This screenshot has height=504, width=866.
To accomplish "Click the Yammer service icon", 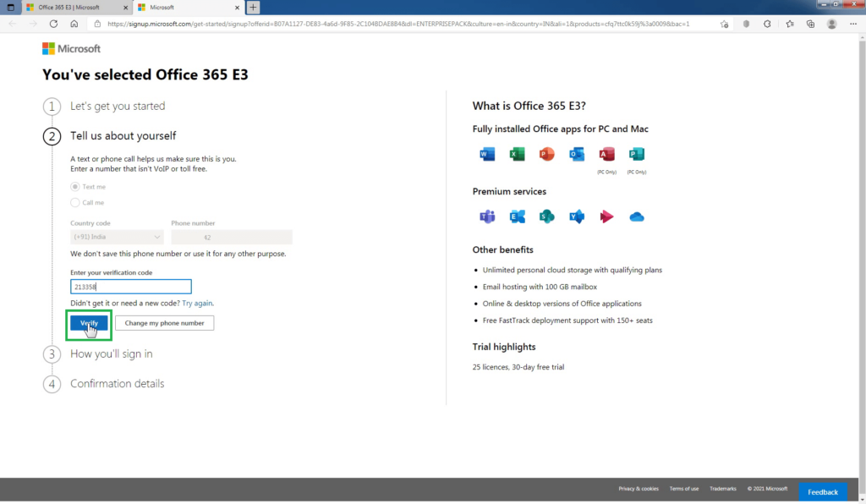I will (577, 216).
